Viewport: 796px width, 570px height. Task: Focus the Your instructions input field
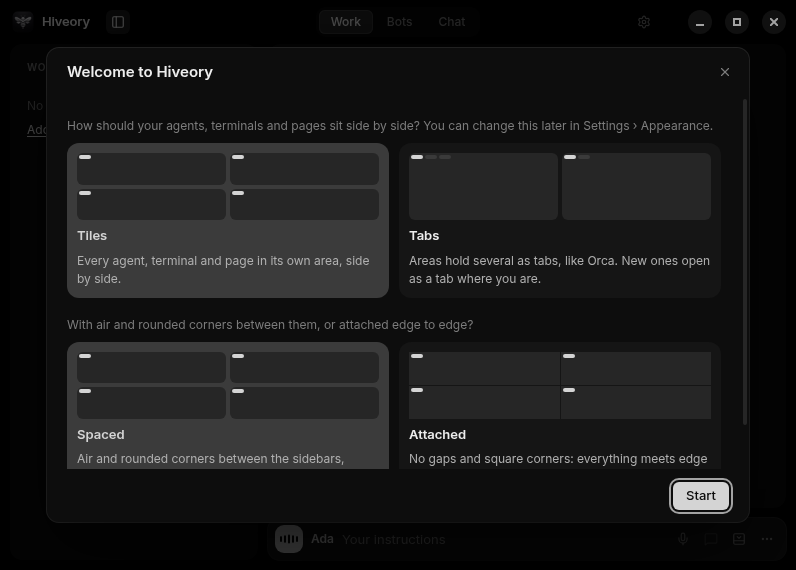[x=505, y=539]
